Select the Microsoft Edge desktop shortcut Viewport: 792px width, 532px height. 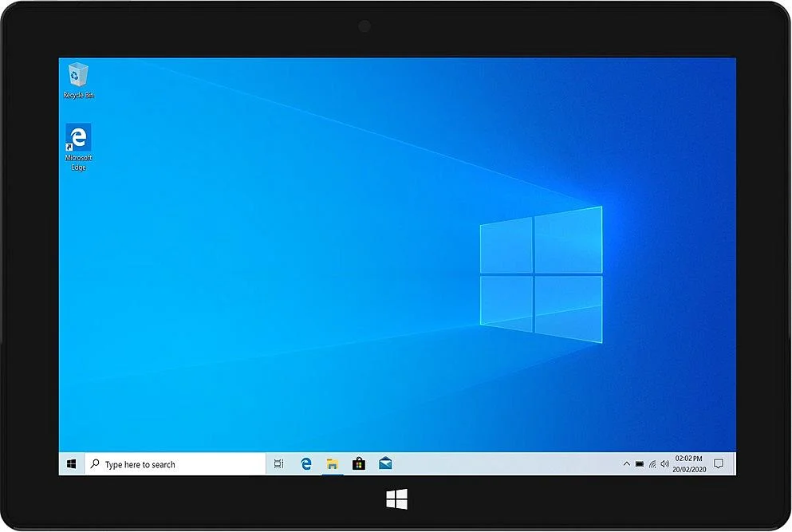tap(78, 147)
